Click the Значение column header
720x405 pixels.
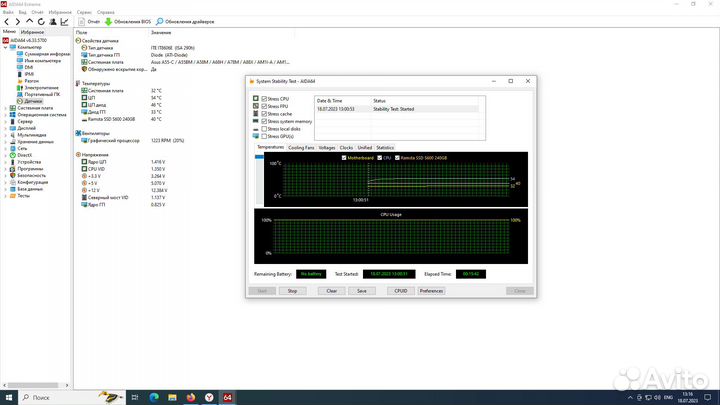[161, 33]
